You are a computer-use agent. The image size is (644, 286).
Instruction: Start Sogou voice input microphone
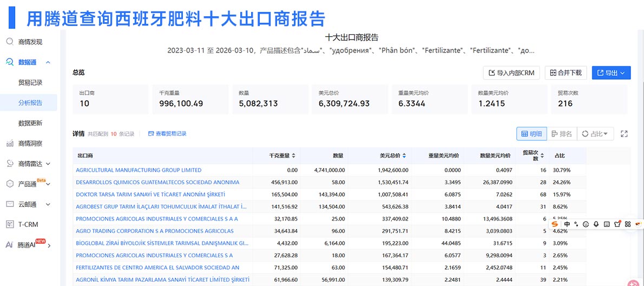pos(596,224)
